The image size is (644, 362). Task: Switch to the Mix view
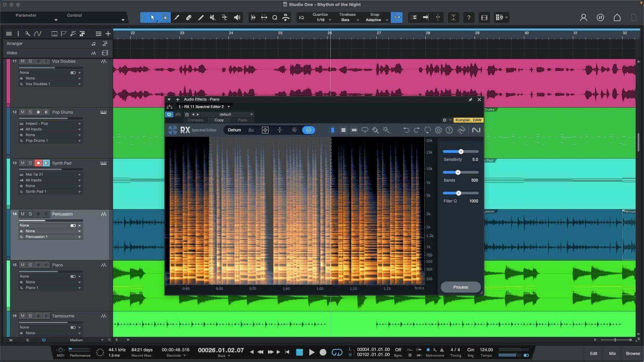(x=612, y=353)
